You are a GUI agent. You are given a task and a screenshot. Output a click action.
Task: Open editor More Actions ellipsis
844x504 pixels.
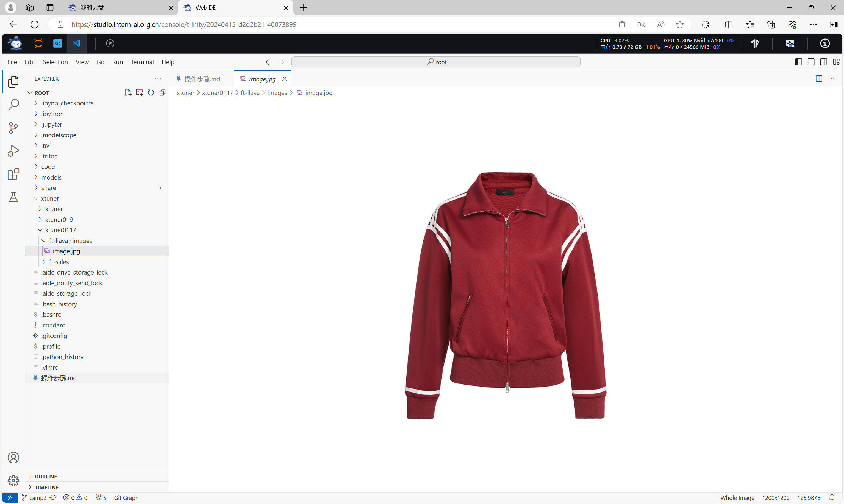[x=831, y=79]
